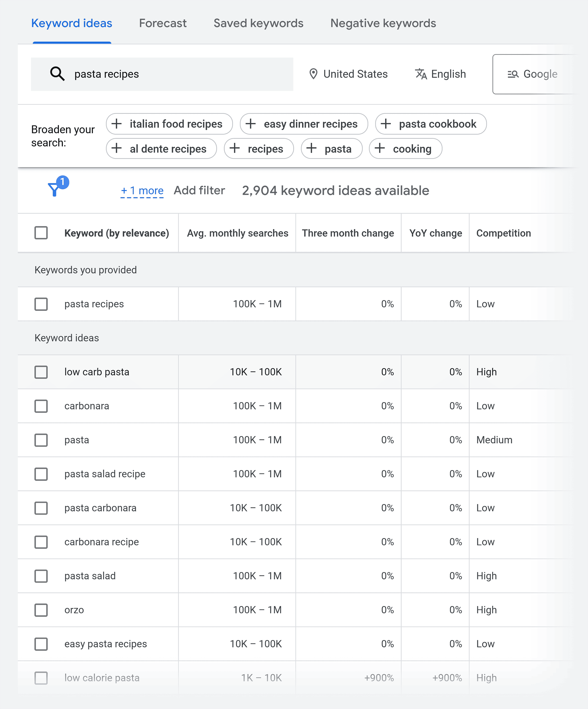Click the magnifying glass search icon
The height and width of the screenshot is (709, 588).
57,74
